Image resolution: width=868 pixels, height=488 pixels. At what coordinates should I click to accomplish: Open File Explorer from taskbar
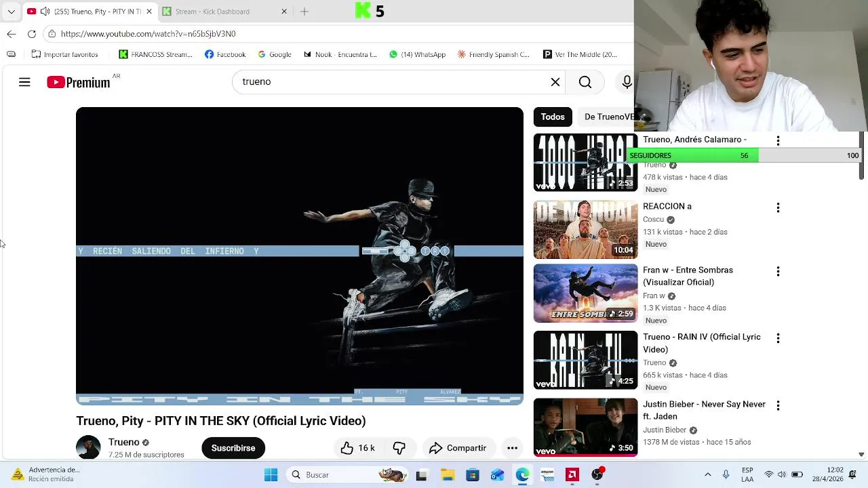pyautogui.click(x=448, y=475)
